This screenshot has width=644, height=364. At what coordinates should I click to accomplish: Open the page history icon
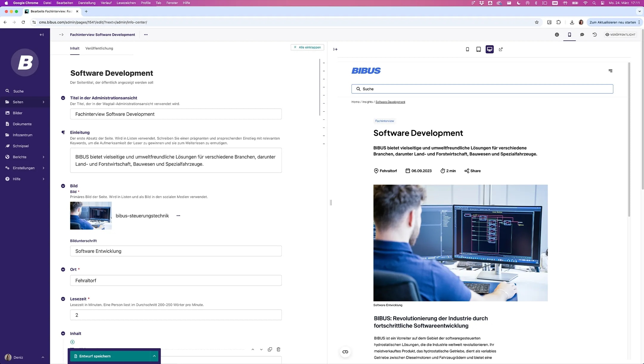(595, 35)
